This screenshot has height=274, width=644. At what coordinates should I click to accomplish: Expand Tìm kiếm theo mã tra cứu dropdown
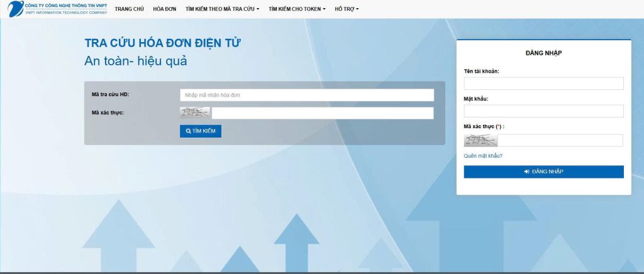click(222, 9)
